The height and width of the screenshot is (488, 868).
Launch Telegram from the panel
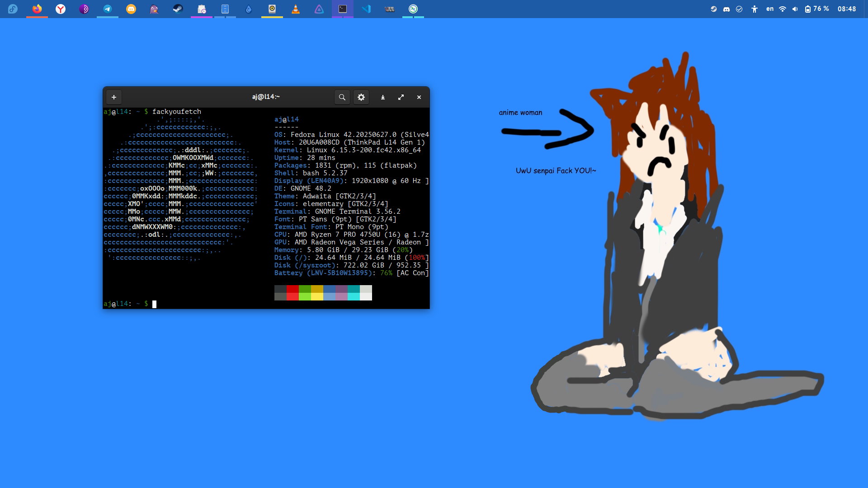point(108,9)
